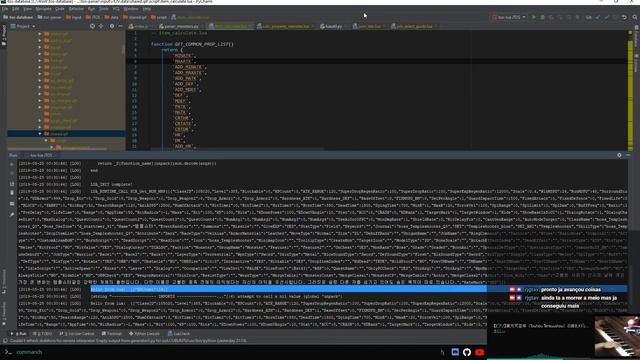Open the Code menu

tap(60, 9)
